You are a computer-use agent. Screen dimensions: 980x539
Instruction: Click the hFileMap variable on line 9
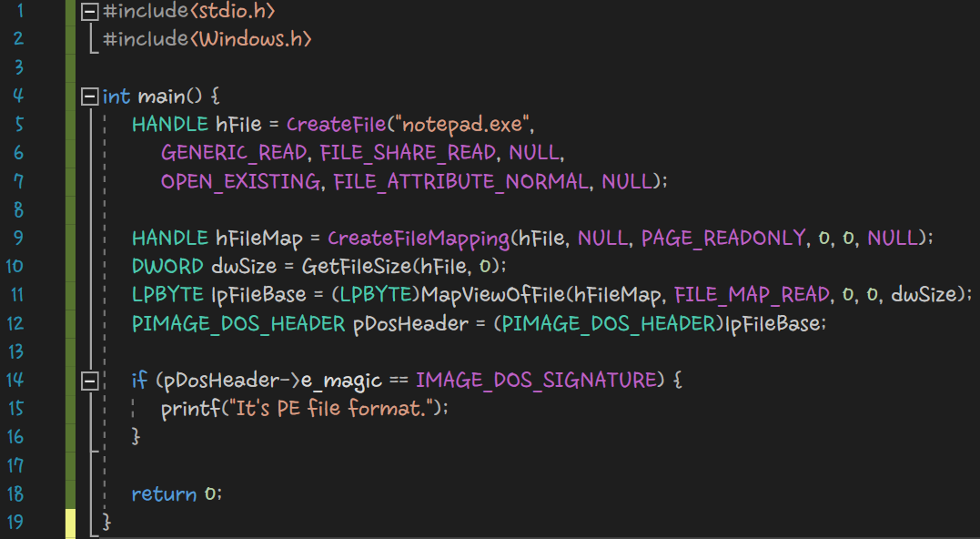click(x=259, y=239)
